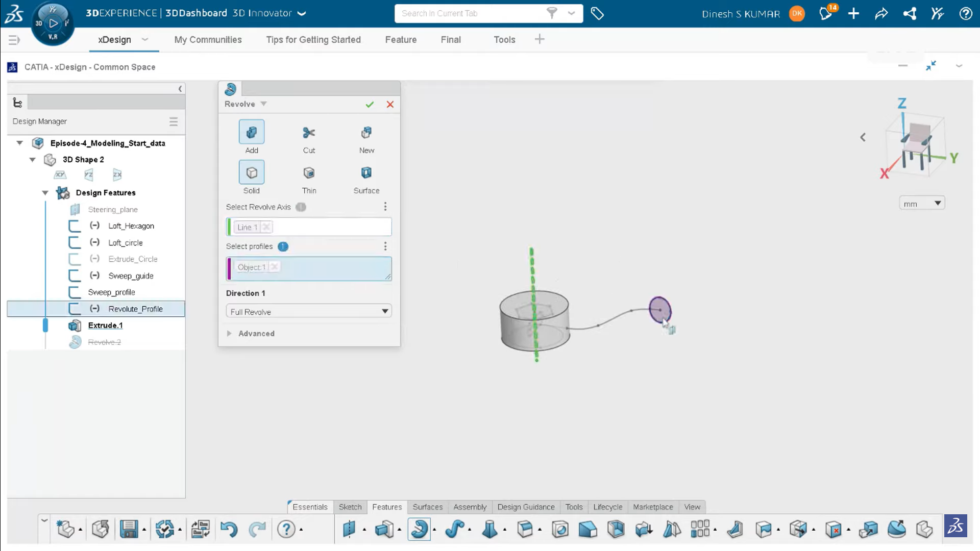Screen dimensions: 980x551
Task: Click the Mirror tool icon
Action: (672, 529)
